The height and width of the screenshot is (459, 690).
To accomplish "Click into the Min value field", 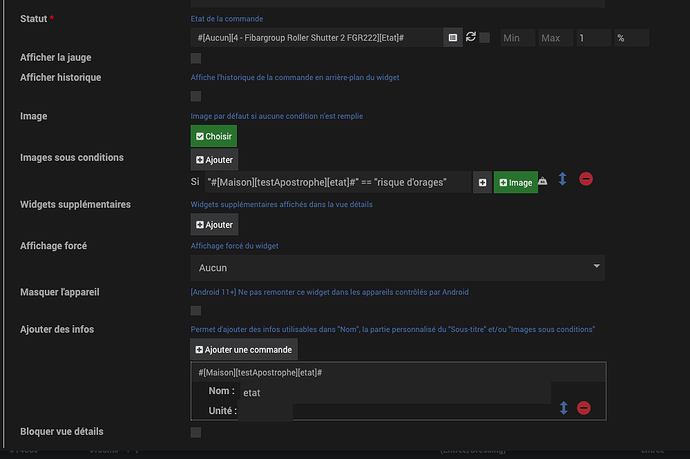I will pyautogui.click(x=517, y=38).
